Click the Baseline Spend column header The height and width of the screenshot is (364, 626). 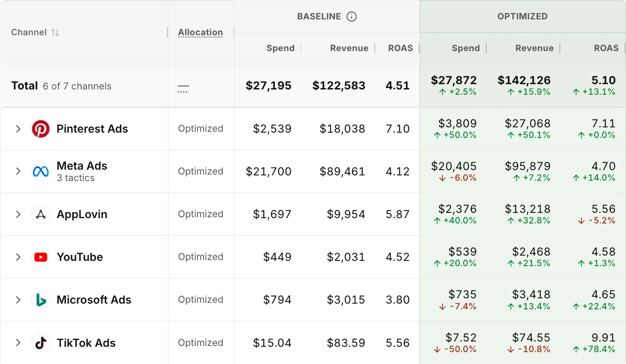280,48
